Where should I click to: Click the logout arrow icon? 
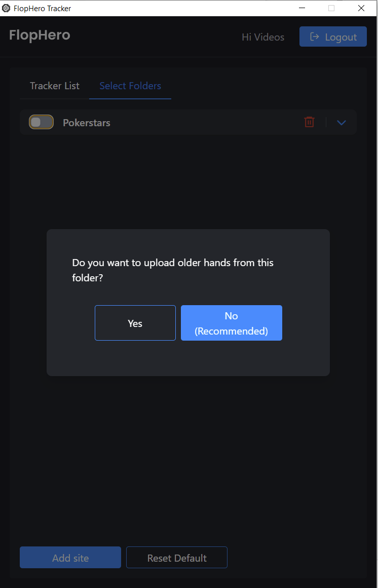[x=315, y=36]
